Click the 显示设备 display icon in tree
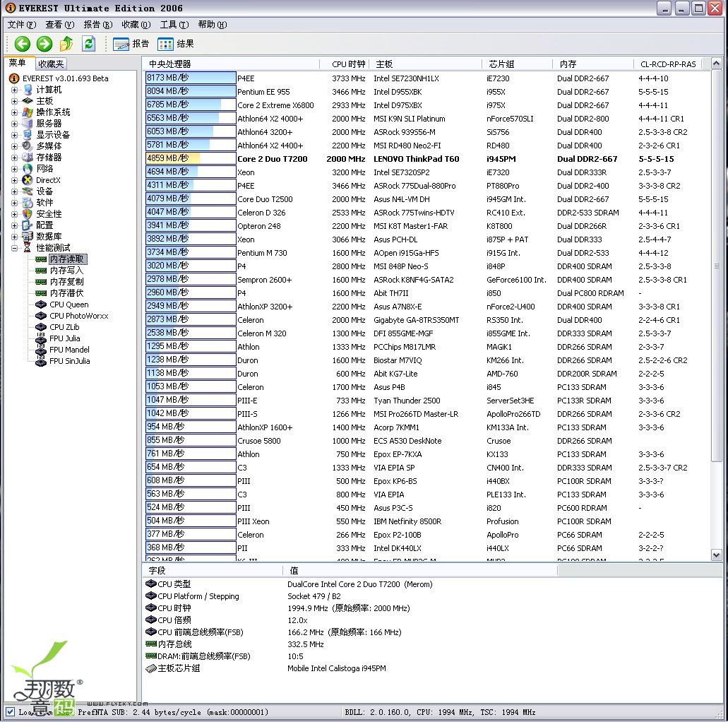 click(28, 135)
